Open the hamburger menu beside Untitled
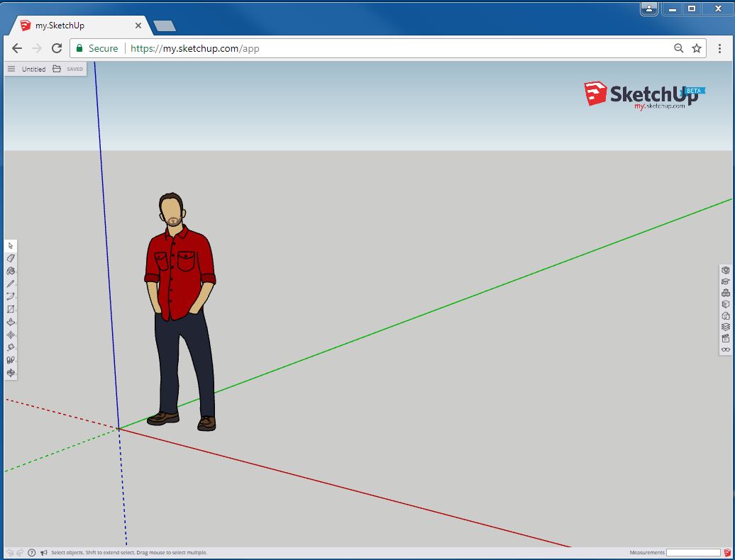Image resolution: width=735 pixels, height=560 pixels. pyautogui.click(x=11, y=69)
